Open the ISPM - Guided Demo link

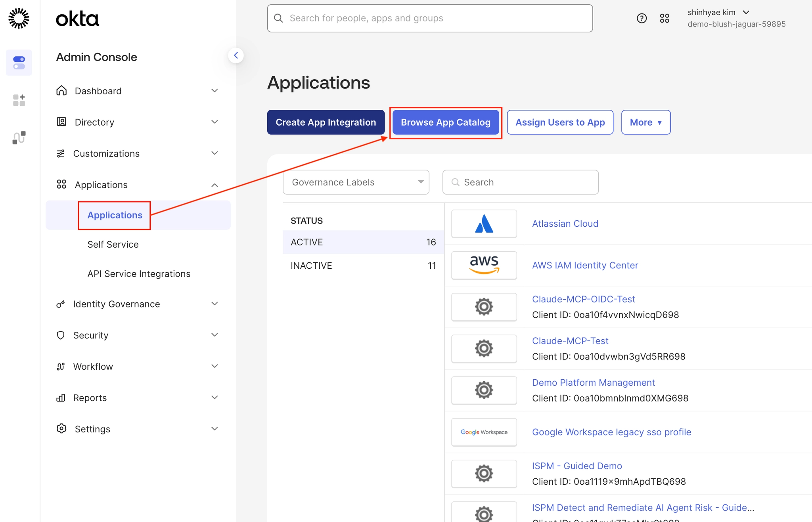(x=577, y=466)
